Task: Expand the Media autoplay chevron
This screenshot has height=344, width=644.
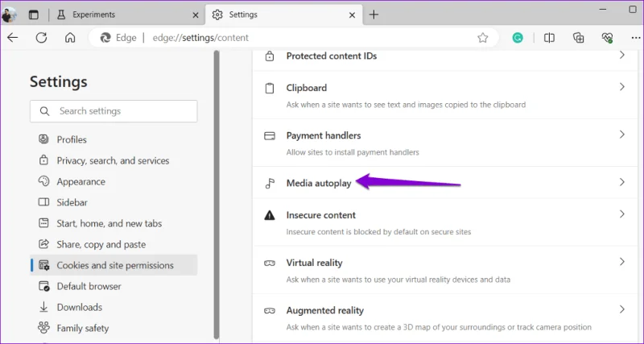Action: pos(621,183)
